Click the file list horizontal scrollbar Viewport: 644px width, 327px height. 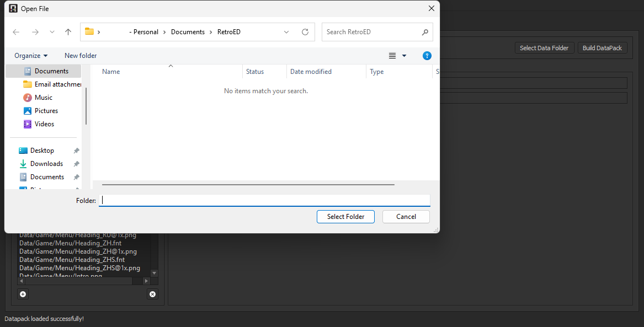(248, 185)
